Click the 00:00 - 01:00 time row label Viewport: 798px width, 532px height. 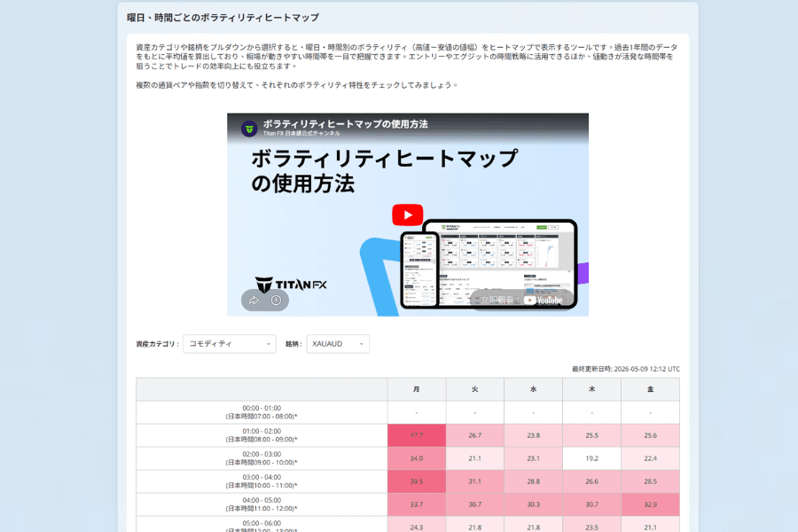click(262, 412)
